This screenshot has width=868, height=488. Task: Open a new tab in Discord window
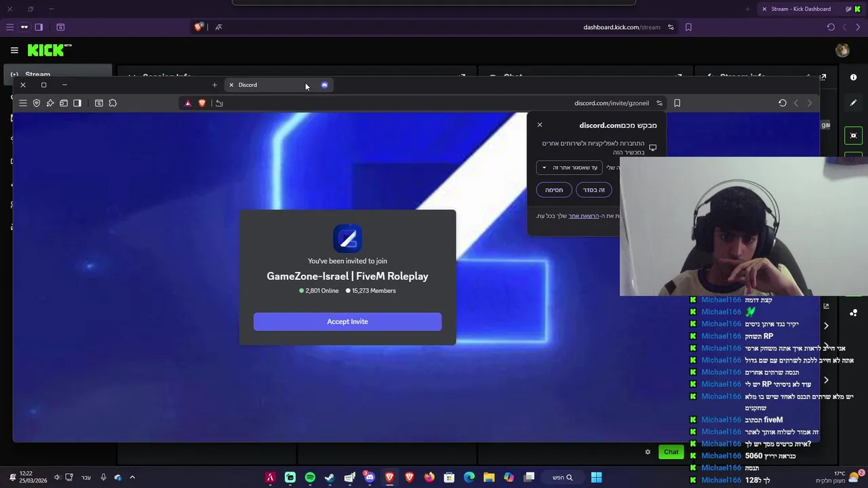pos(214,85)
